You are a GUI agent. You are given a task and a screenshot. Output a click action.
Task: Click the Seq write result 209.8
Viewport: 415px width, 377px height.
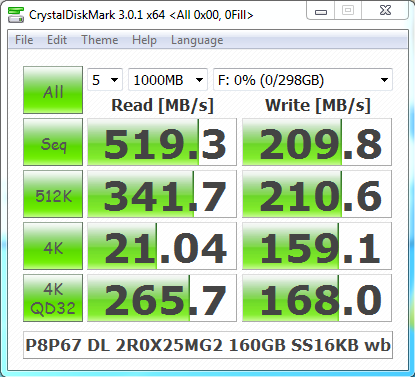click(317, 142)
